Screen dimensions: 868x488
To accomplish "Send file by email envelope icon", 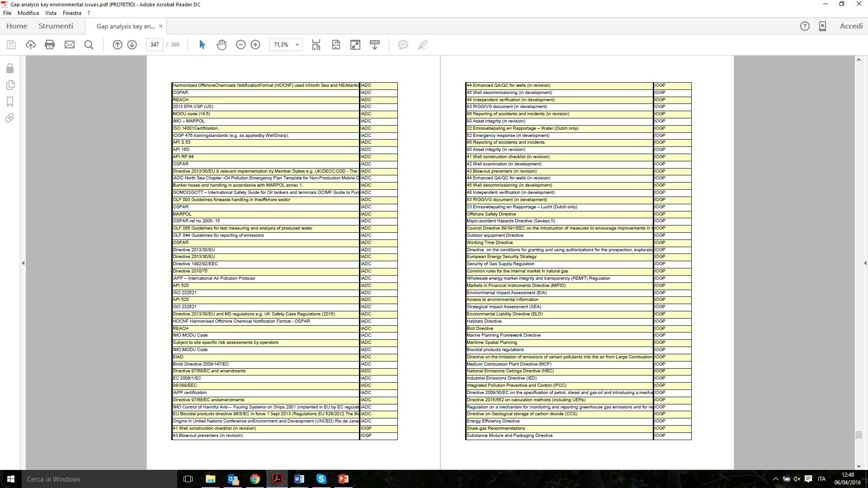I will tap(70, 45).
